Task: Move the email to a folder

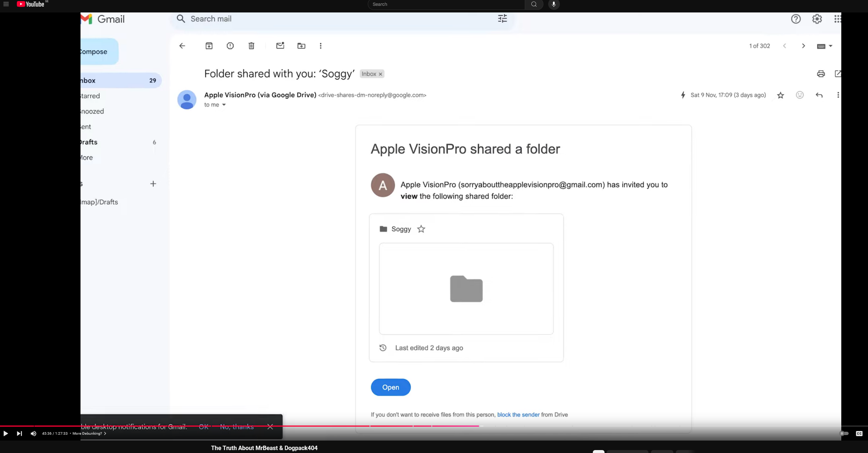Action: 302,46
